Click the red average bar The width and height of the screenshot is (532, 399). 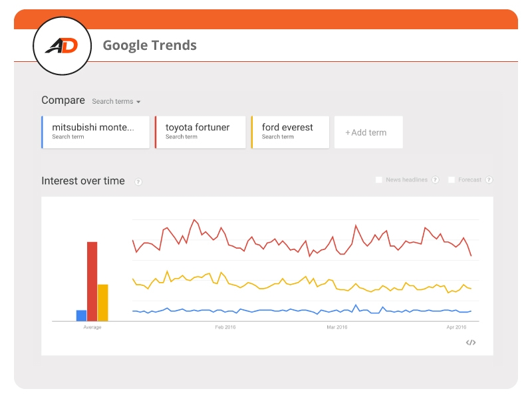[x=92, y=281]
